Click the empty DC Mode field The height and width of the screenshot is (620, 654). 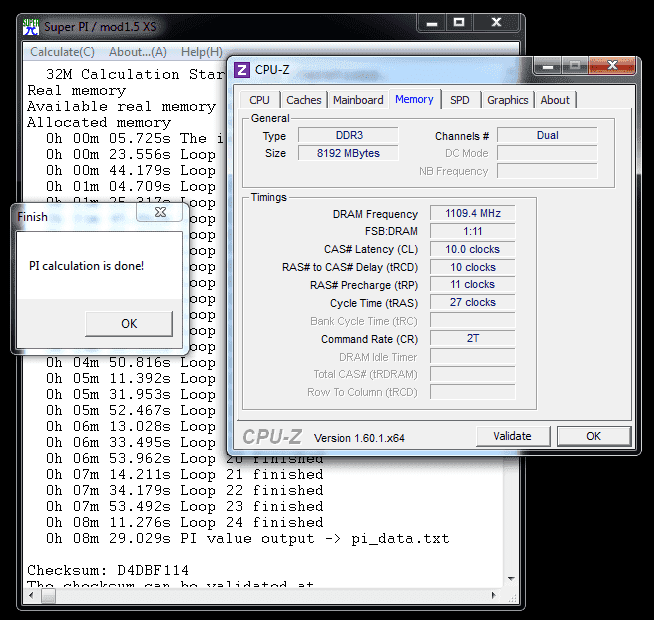[x=547, y=153]
